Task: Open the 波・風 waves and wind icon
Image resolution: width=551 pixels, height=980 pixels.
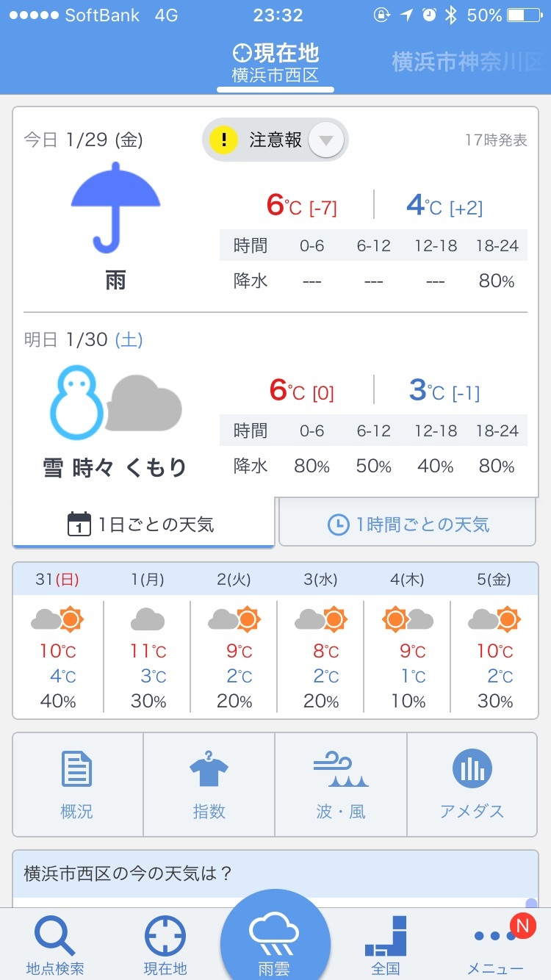Action: click(x=340, y=771)
